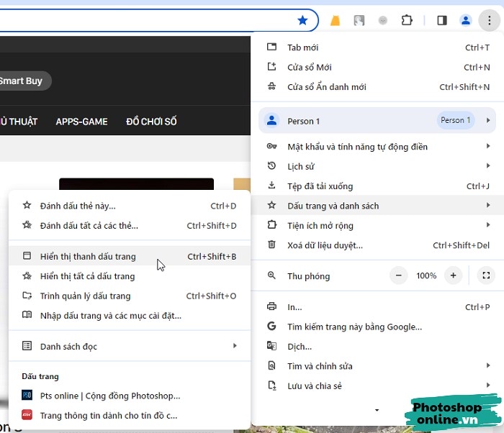Image resolution: width=504 pixels, height=433 pixels.
Task: Choose Đánh dấu tất cả các thẻ...
Action: click(x=130, y=226)
